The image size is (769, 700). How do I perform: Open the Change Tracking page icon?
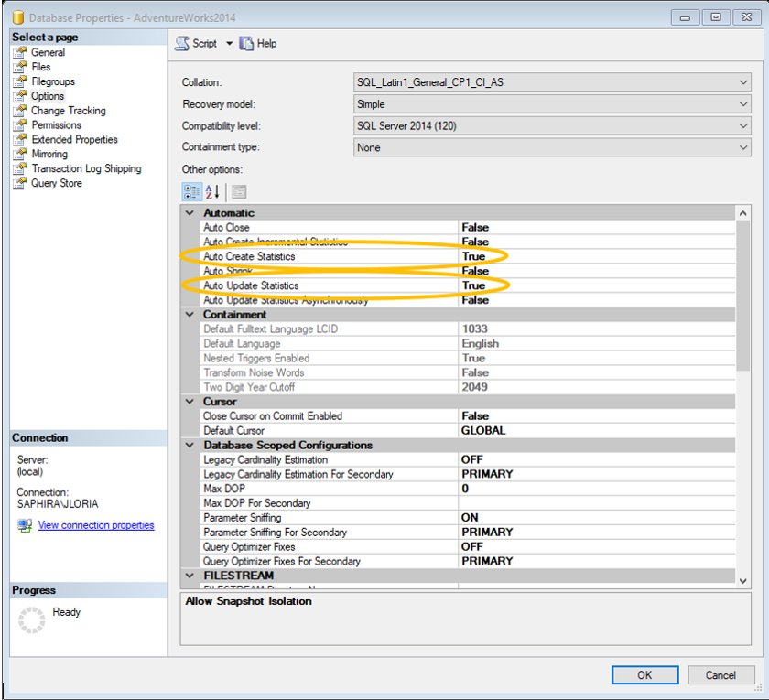coord(20,111)
